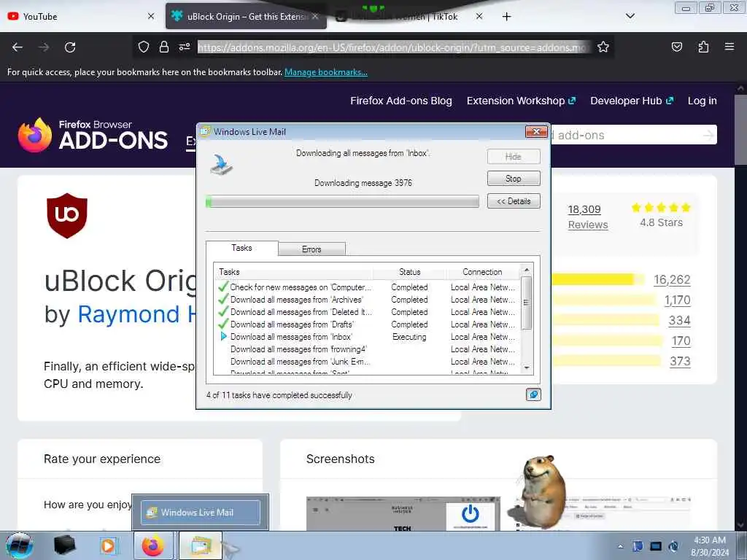Click the Firefox taskbar icon

(x=153, y=545)
